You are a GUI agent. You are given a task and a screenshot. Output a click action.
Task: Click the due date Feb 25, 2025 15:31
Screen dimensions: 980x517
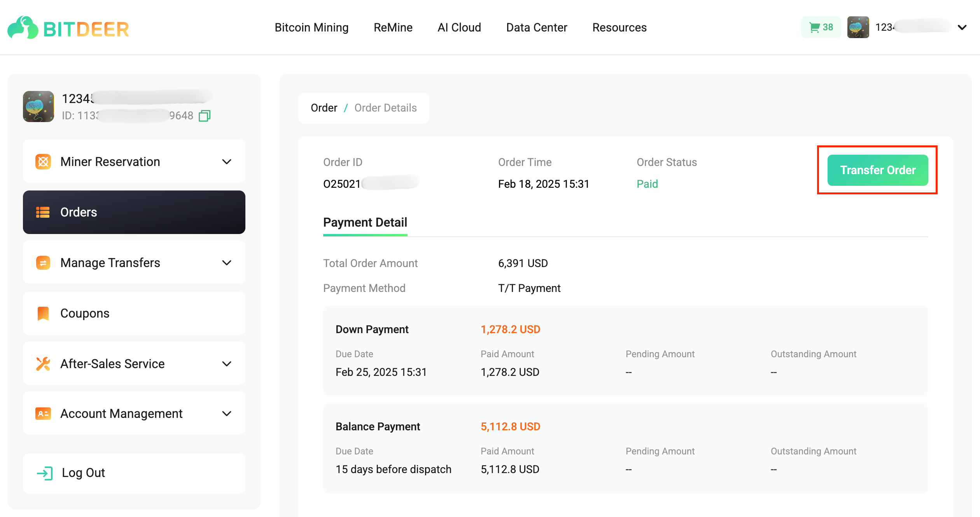pyautogui.click(x=381, y=372)
